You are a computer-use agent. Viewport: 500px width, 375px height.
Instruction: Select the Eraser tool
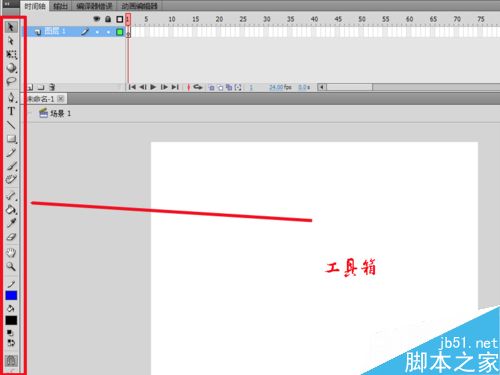[11, 237]
